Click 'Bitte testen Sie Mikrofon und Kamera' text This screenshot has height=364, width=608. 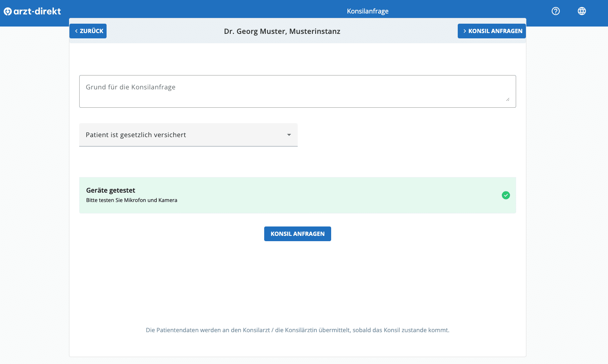131,200
